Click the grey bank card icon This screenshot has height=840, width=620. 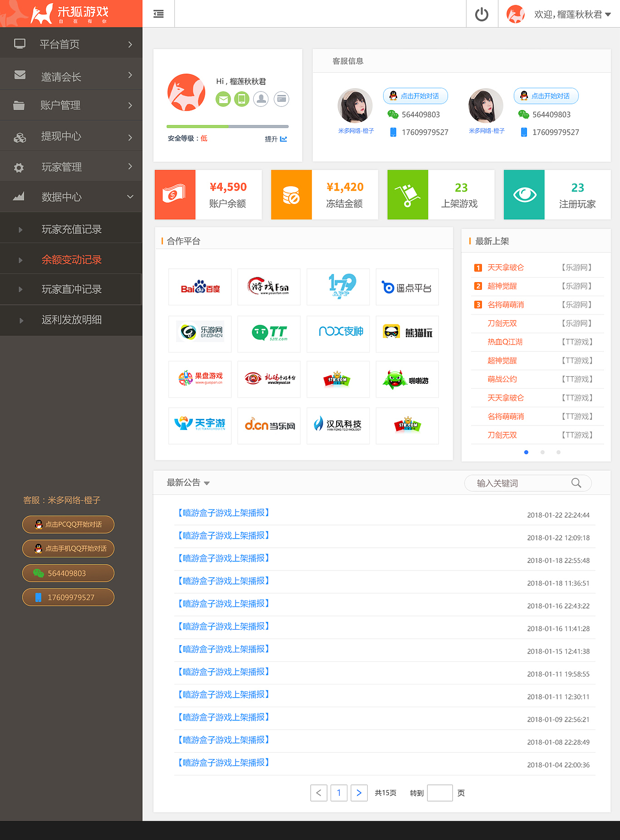281,99
